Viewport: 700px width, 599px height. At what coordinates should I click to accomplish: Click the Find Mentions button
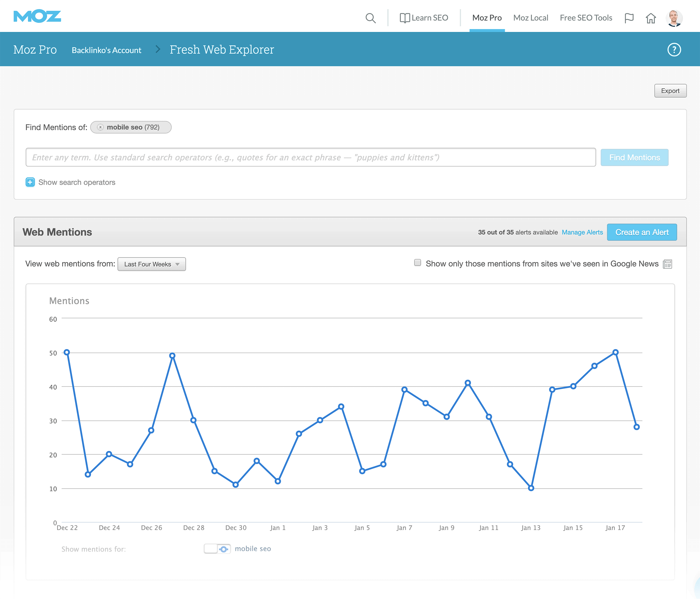pyautogui.click(x=635, y=157)
